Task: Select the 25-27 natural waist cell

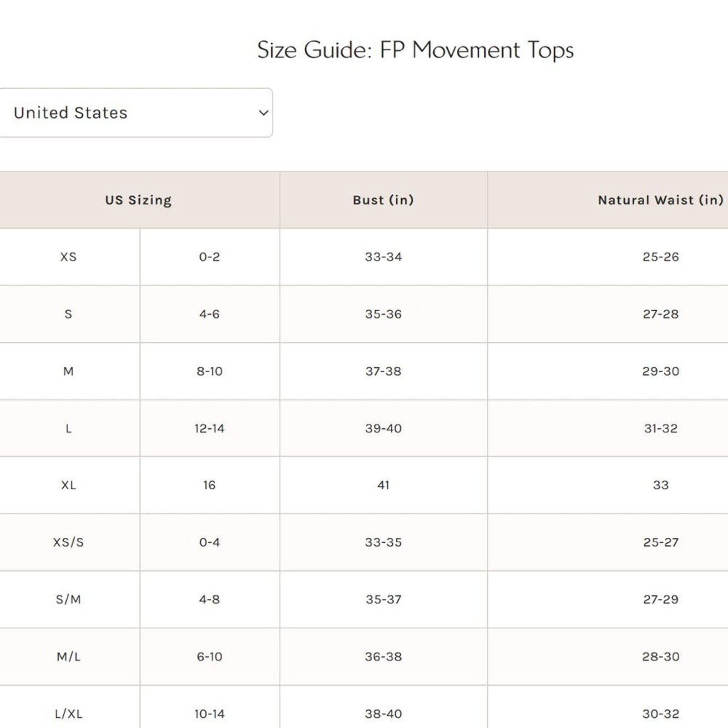Action: (661, 542)
